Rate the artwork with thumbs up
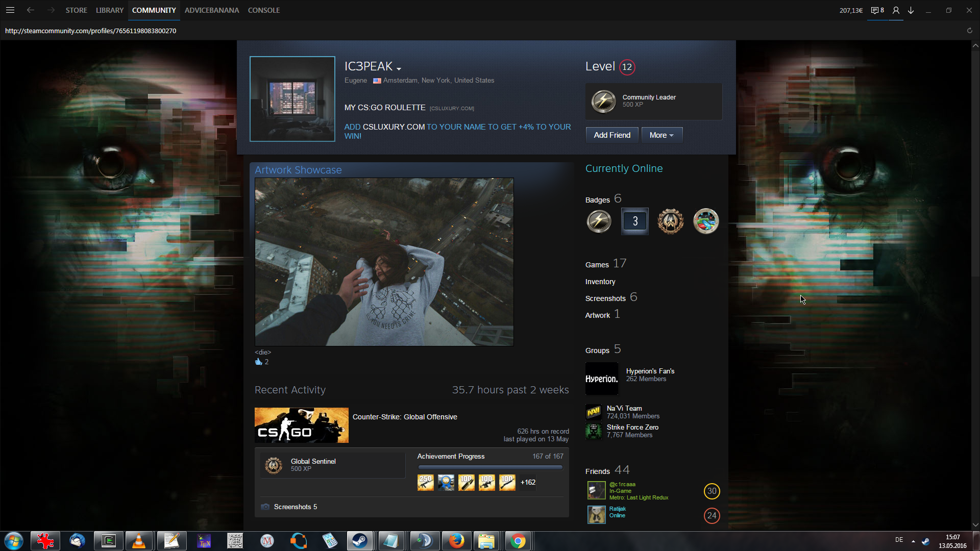 click(258, 362)
